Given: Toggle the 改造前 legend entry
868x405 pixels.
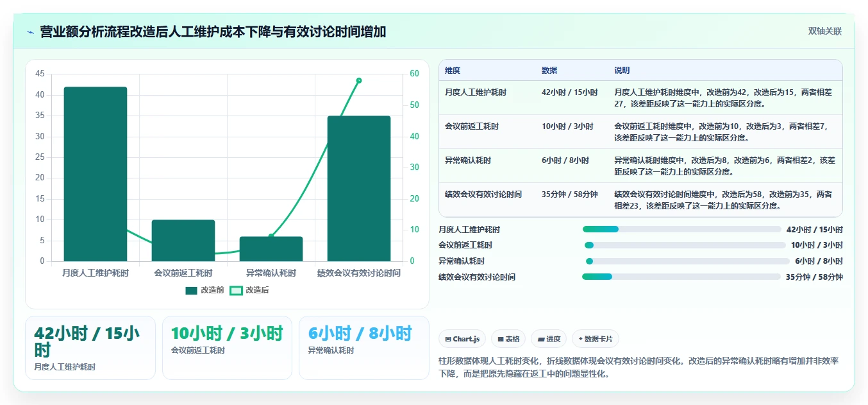Looking at the screenshot, I should [204, 290].
